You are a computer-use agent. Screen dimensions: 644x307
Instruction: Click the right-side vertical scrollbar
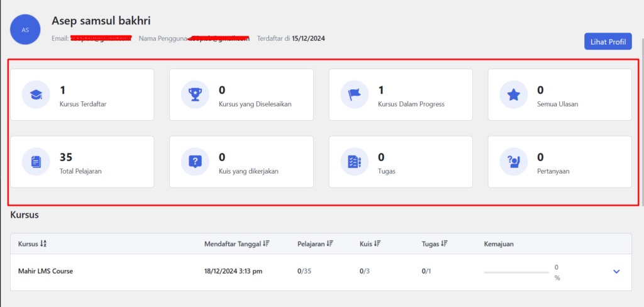tap(641, 126)
